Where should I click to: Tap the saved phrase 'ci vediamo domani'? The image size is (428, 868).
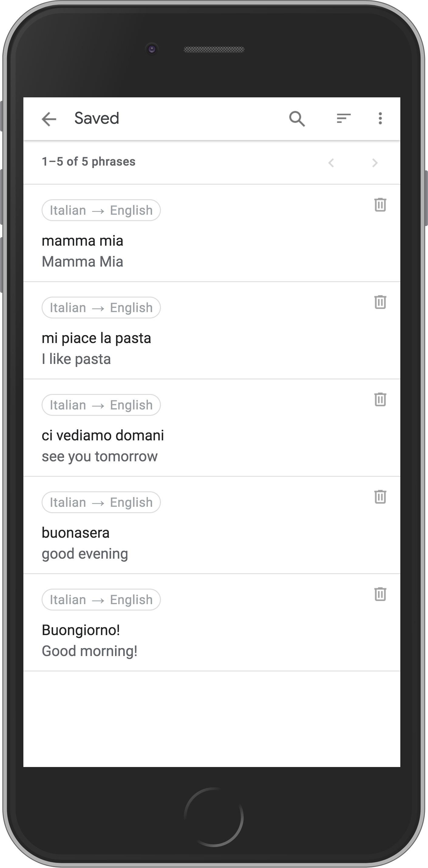103,435
